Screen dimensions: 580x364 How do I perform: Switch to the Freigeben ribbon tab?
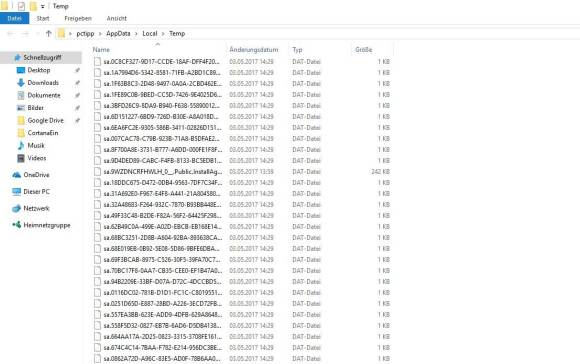click(78, 18)
